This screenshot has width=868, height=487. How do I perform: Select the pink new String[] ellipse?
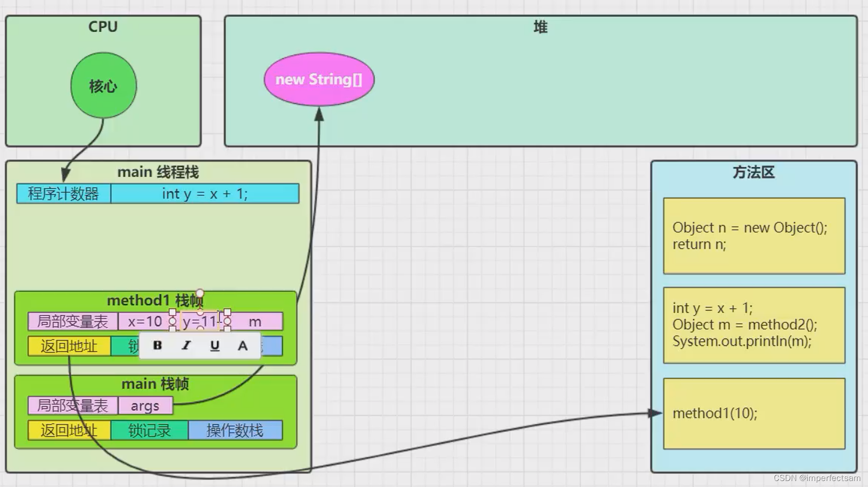click(319, 79)
